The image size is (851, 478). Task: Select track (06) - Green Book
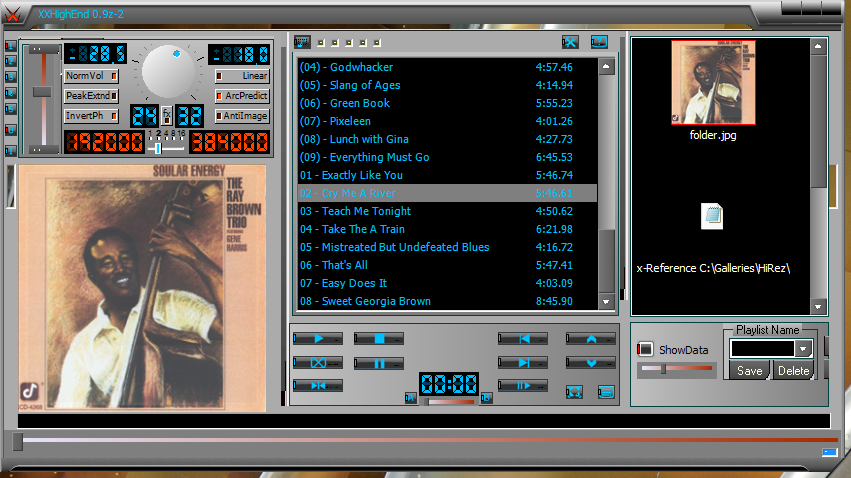pyautogui.click(x=448, y=103)
